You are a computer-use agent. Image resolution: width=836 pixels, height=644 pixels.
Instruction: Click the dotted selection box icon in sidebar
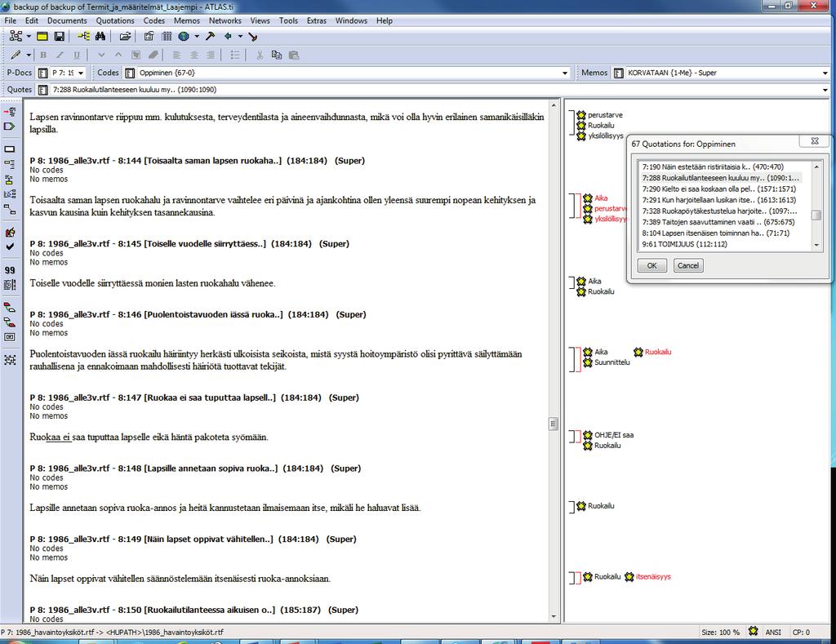(x=10, y=360)
